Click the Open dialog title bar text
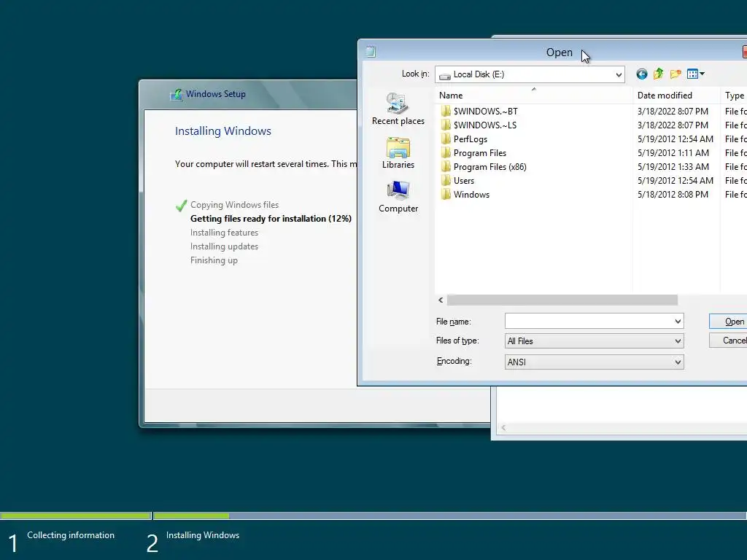 coord(560,52)
